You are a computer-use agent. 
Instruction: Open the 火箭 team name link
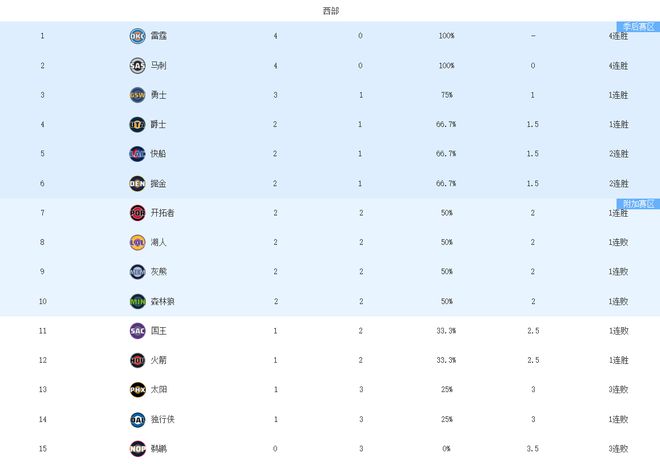pyautogui.click(x=159, y=360)
